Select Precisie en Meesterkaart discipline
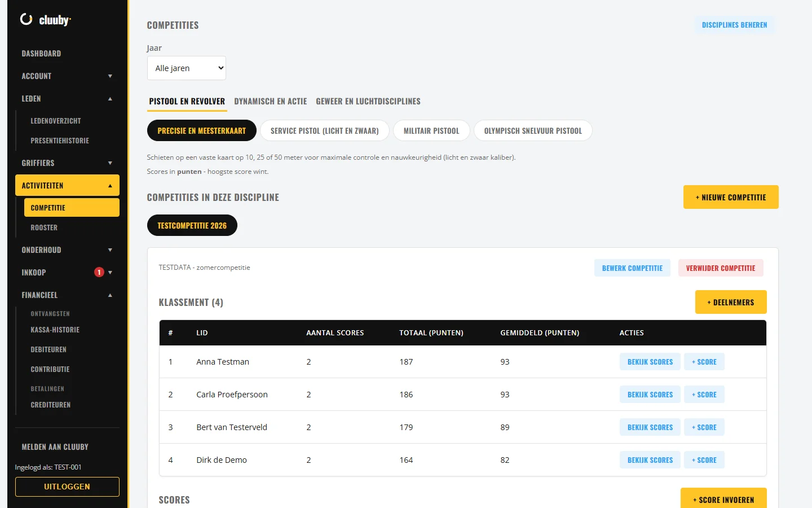812x508 pixels. point(202,130)
